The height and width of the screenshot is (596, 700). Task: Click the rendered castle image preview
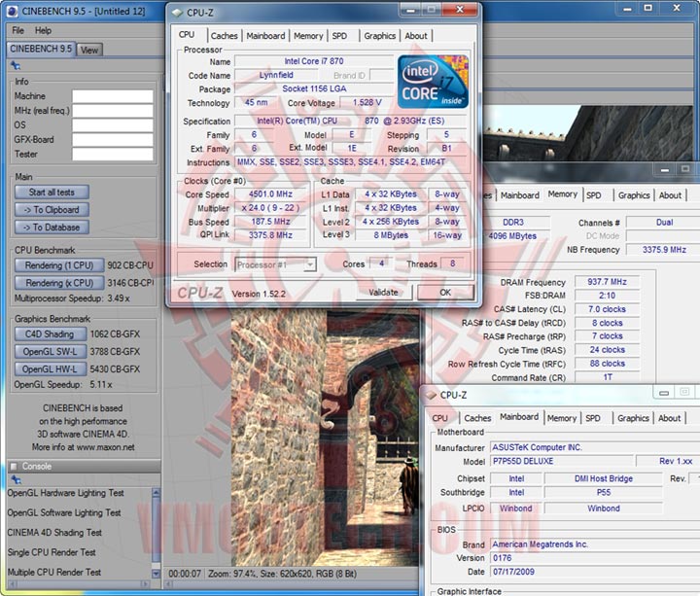tap(325, 438)
